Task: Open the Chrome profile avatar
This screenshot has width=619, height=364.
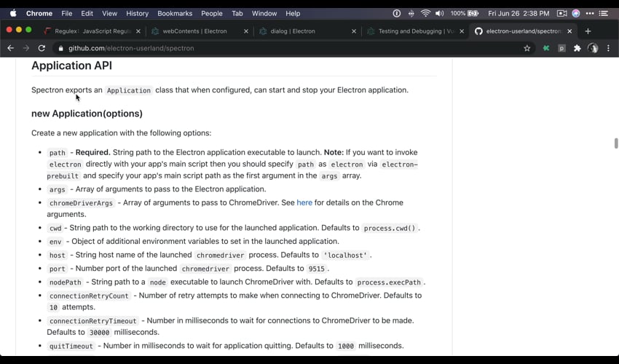Action: pyautogui.click(x=593, y=48)
